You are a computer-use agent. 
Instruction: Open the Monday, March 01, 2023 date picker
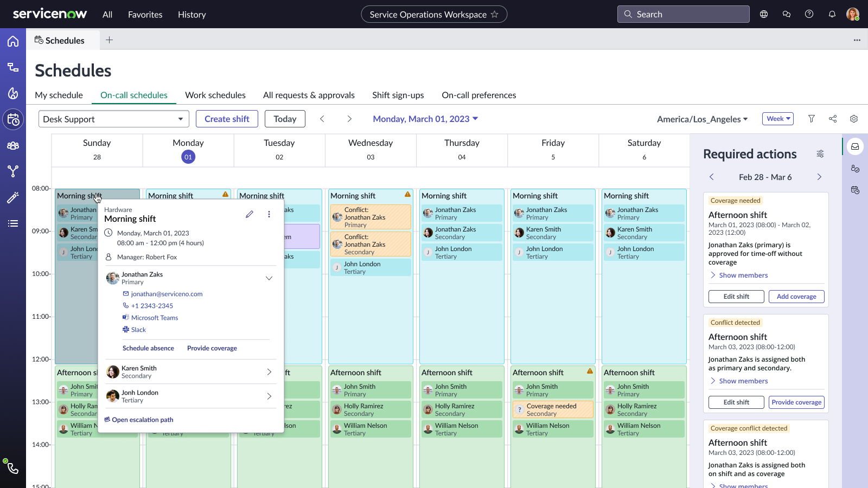(425, 119)
